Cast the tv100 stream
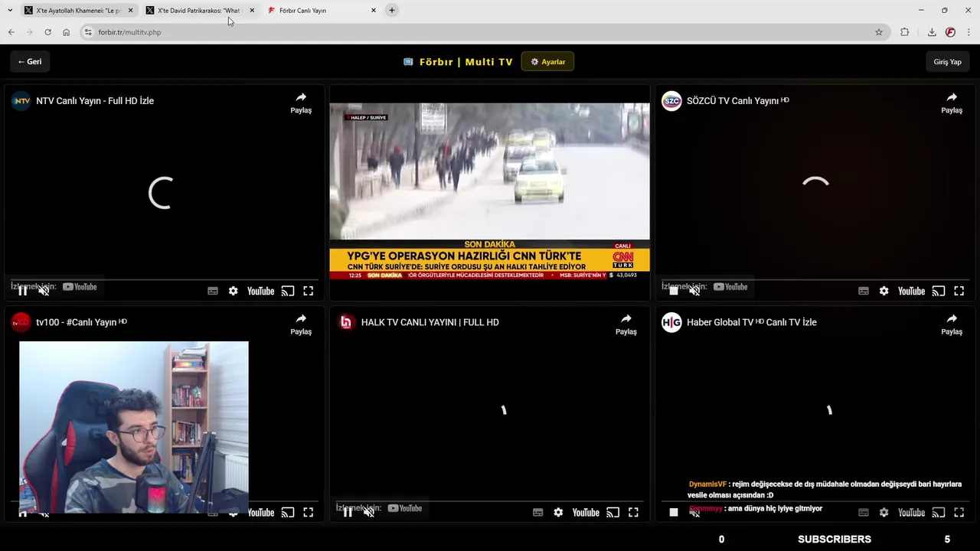This screenshot has height=551, width=980. [288, 513]
